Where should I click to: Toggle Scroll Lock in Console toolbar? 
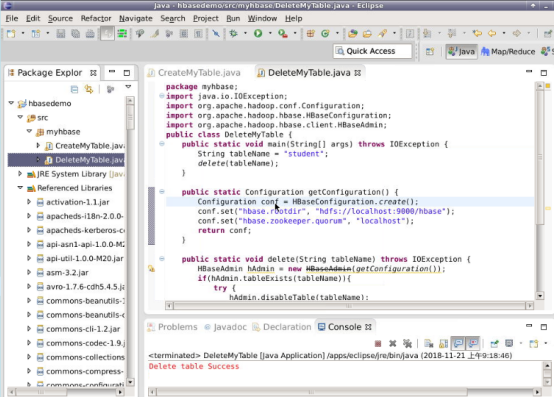[x=443, y=343]
